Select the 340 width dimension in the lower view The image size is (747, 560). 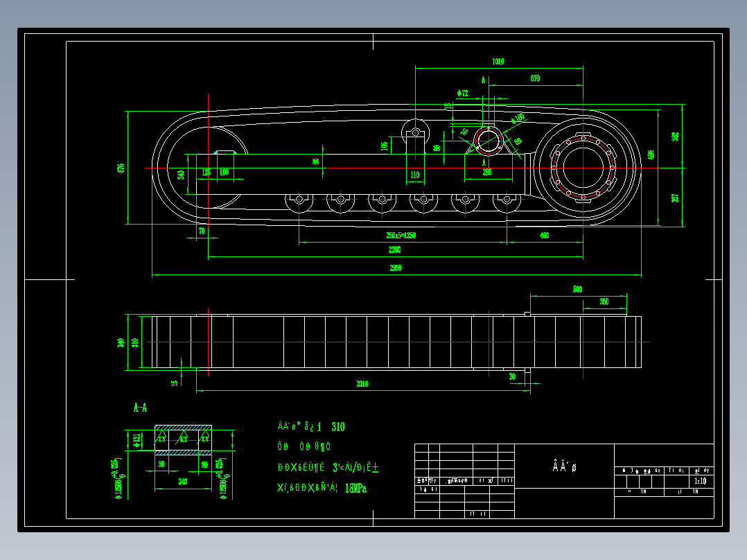[x=121, y=342]
